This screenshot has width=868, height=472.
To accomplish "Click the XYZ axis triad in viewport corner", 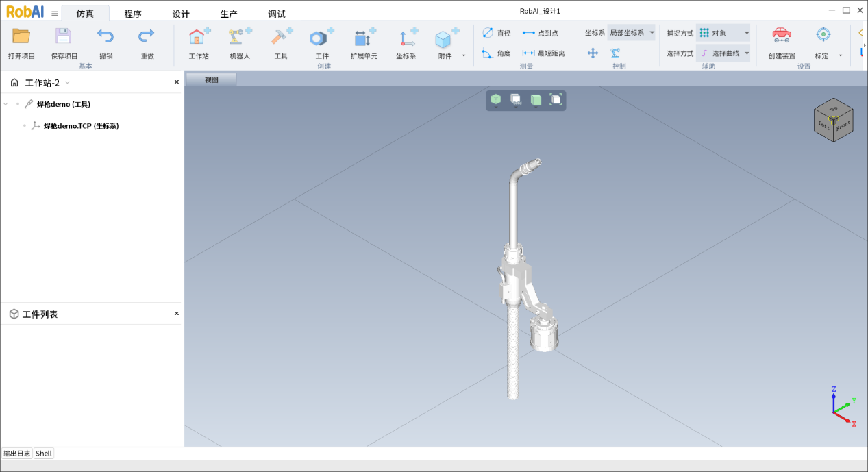I will [843, 408].
